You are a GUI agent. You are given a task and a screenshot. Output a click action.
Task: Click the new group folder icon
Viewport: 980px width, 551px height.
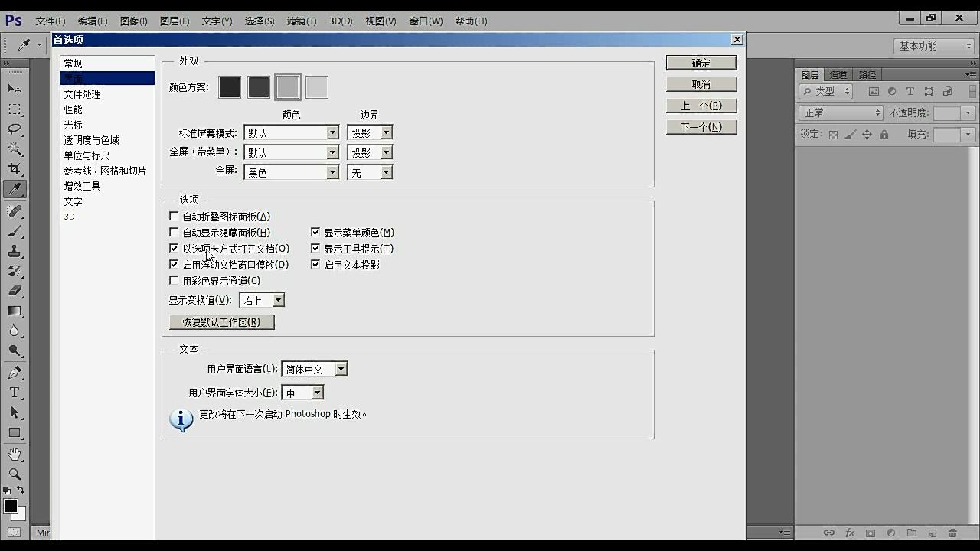[912, 533]
